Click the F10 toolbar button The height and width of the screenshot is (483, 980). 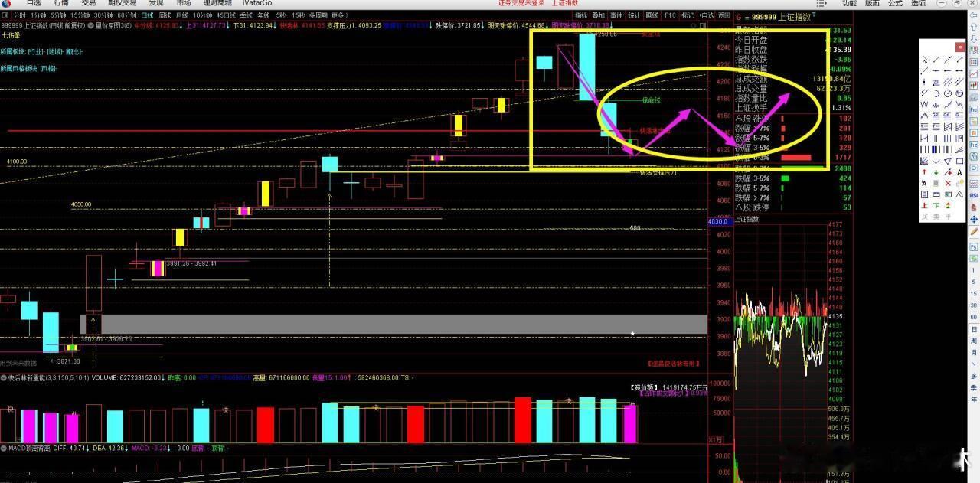pos(670,15)
